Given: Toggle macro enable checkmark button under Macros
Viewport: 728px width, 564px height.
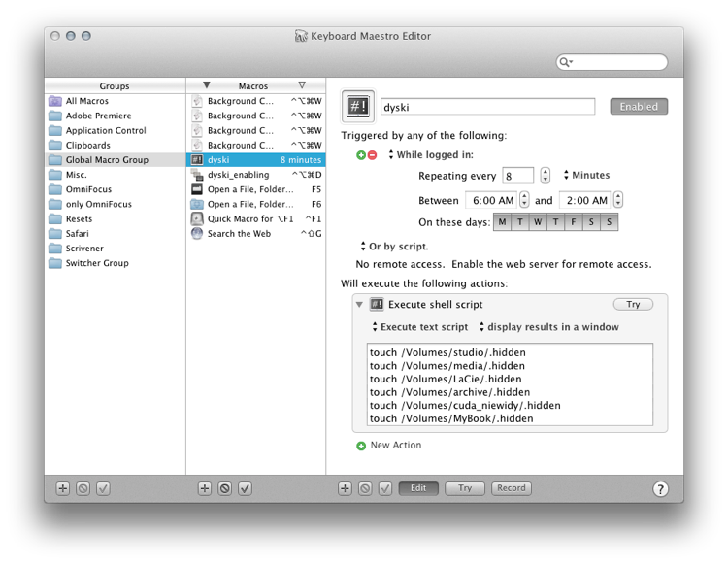Looking at the screenshot, I should tap(246, 488).
